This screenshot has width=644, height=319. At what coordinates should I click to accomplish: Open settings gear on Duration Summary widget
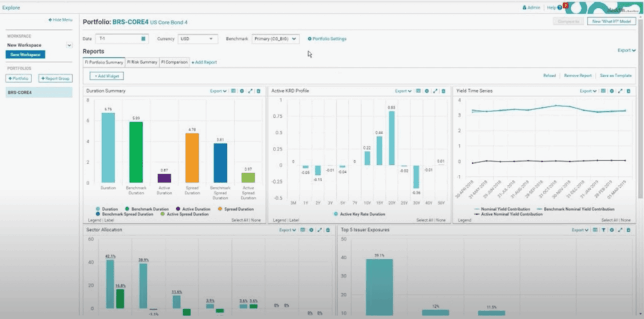(241, 91)
